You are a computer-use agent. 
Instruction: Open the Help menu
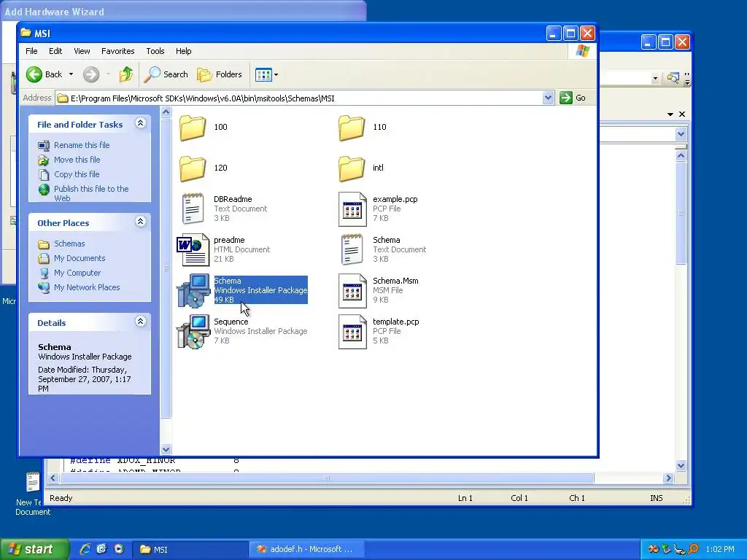183,51
